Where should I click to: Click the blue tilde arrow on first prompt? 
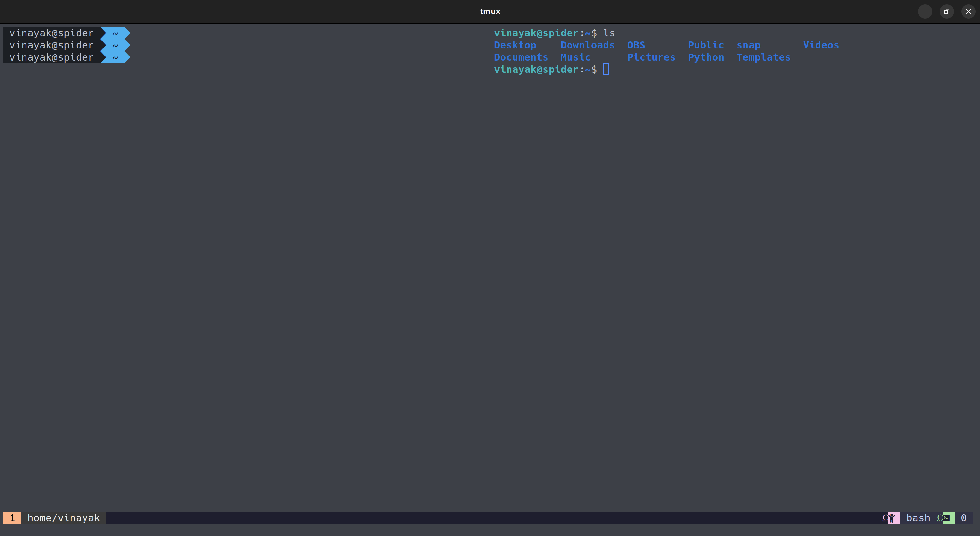(115, 33)
